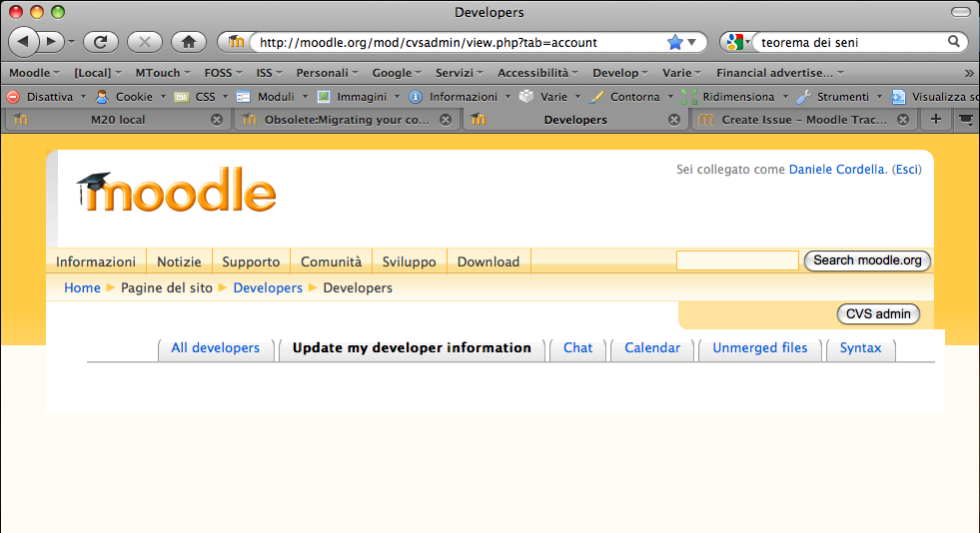Switch to the Obsolete:Migrating your co... tab
This screenshot has height=533, width=980.
coord(347,120)
